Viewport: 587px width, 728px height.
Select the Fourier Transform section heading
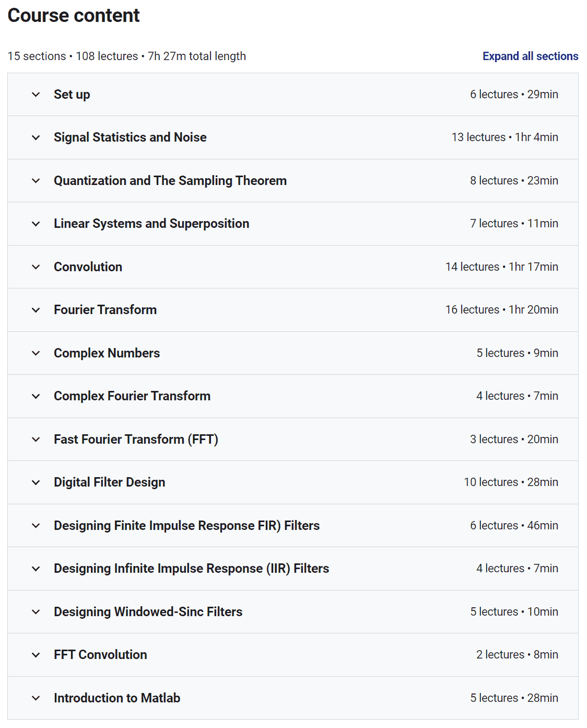pyautogui.click(x=105, y=310)
